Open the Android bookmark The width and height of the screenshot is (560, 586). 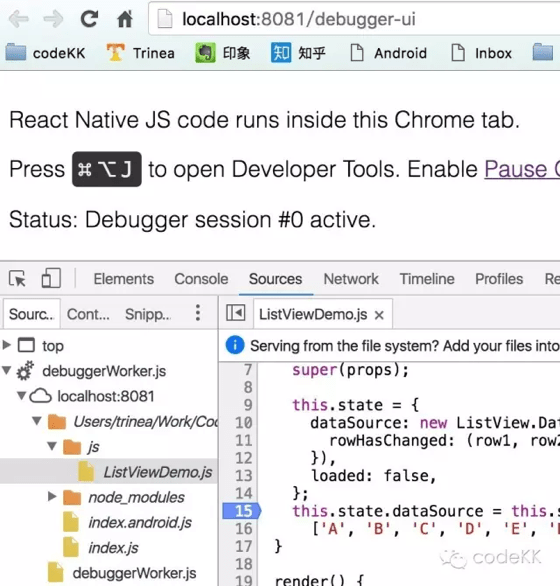388,53
